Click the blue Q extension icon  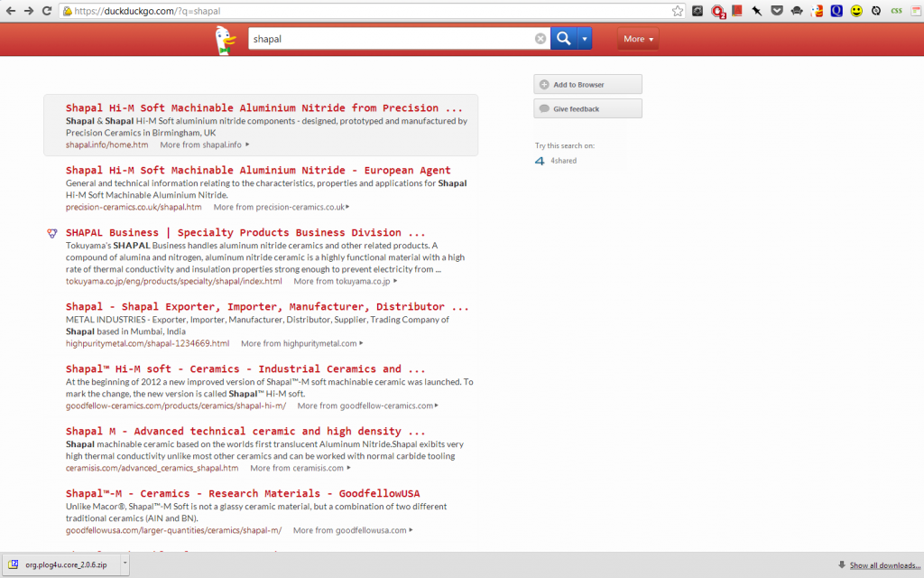click(x=836, y=11)
